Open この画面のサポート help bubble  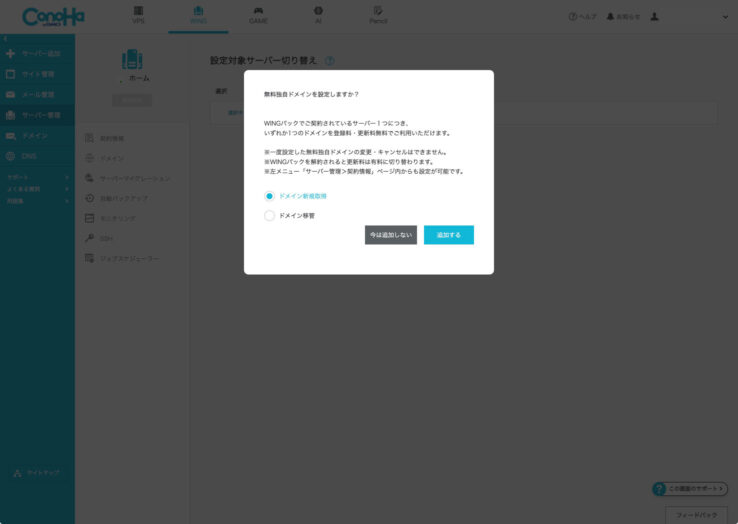(x=690, y=489)
